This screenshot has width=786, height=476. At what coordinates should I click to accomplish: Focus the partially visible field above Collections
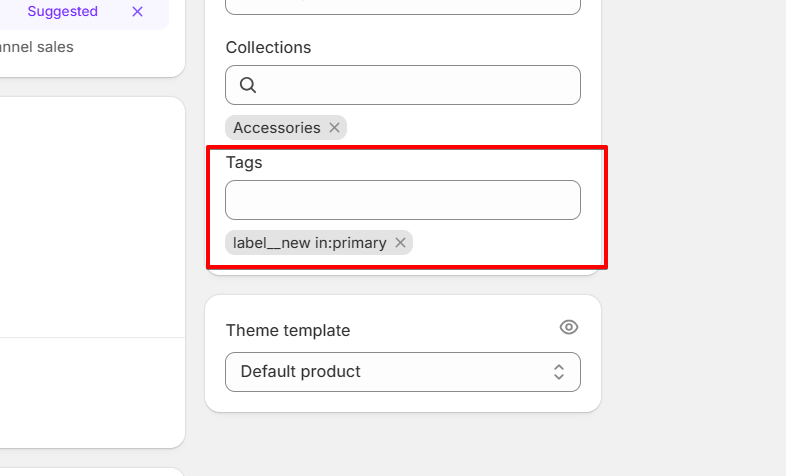[x=402, y=6]
